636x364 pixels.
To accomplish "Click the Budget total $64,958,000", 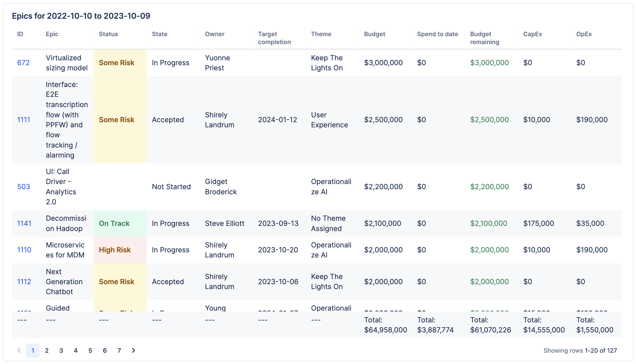I will [385, 325].
